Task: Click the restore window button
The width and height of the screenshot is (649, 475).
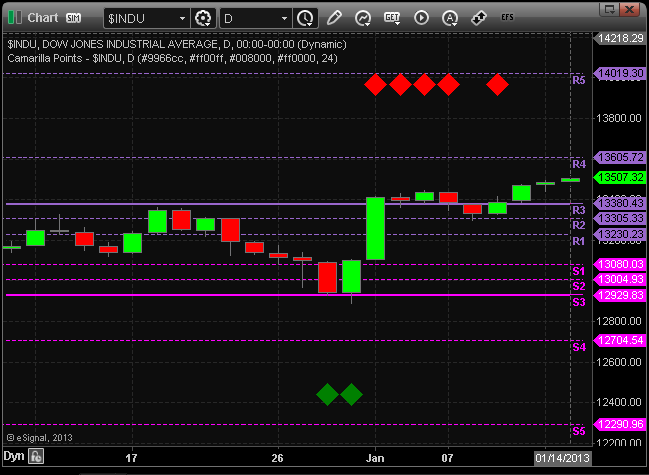Action: click(609, 9)
